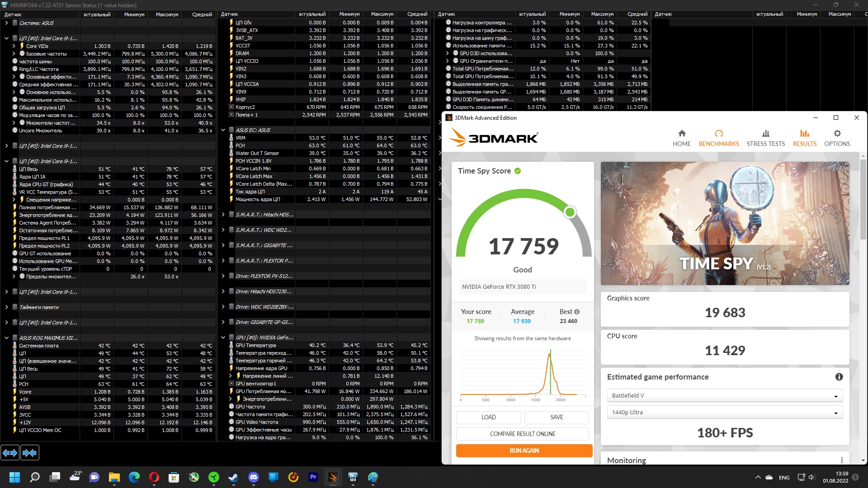Collapse the ASUS ROG MAXIMUS sensor group
The image size is (868, 488).
(6, 338)
